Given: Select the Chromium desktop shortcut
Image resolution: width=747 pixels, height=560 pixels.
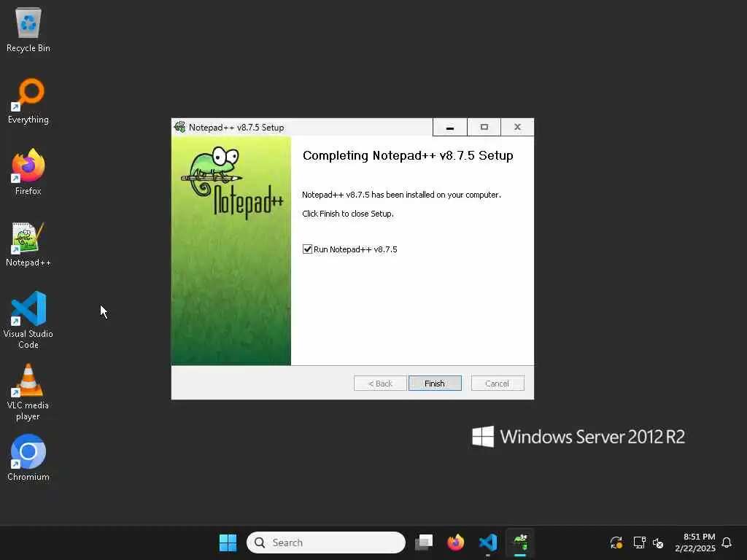Looking at the screenshot, I should pyautogui.click(x=28, y=458).
